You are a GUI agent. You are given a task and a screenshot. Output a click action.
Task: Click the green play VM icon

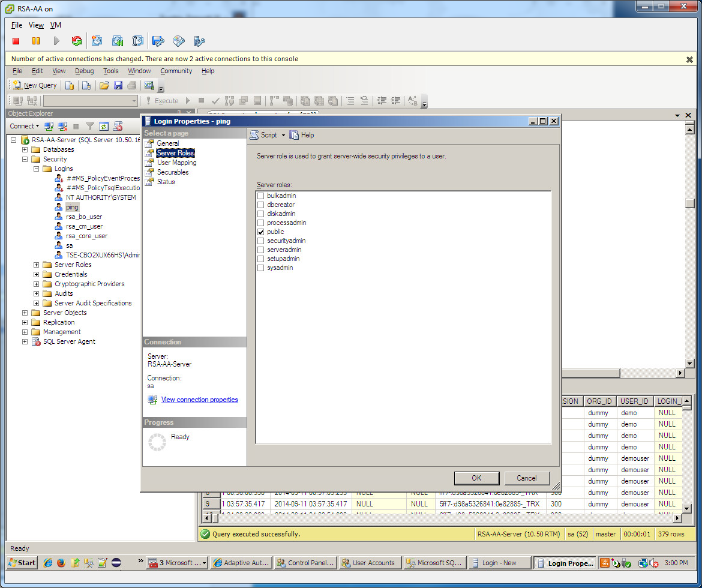(x=56, y=41)
